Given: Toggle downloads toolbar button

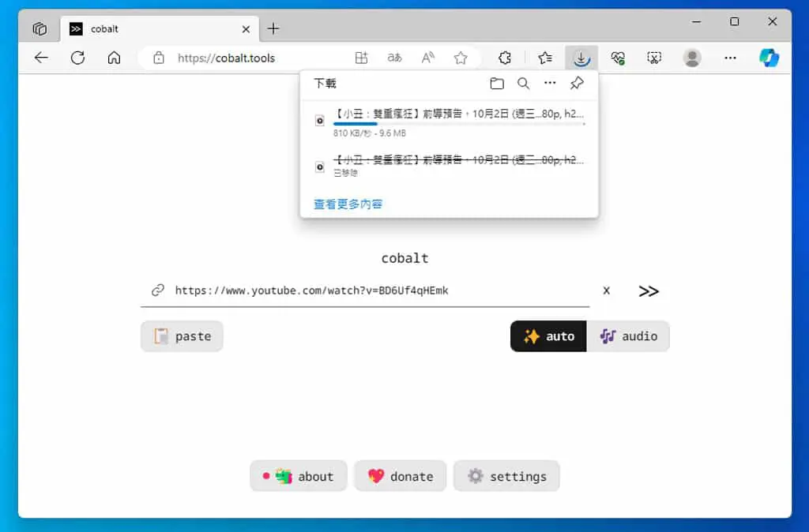Looking at the screenshot, I should [581, 58].
